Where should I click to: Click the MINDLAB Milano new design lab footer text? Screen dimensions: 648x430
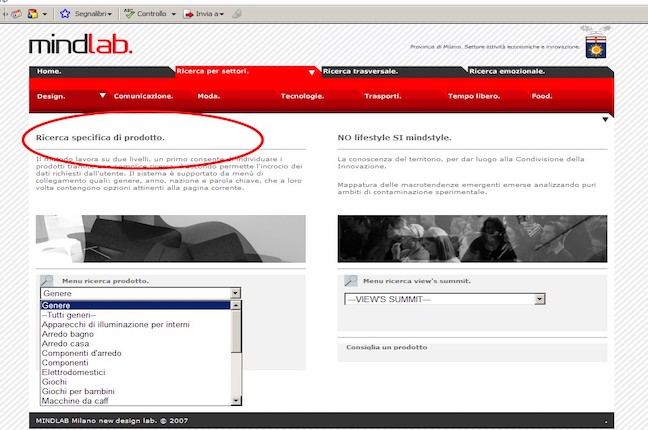coord(112,421)
